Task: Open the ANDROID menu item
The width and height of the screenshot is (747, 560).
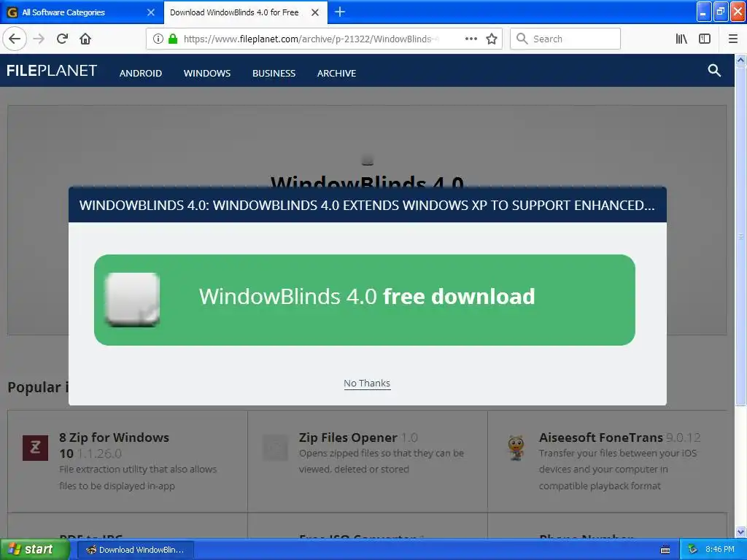Action: point(141,74)
